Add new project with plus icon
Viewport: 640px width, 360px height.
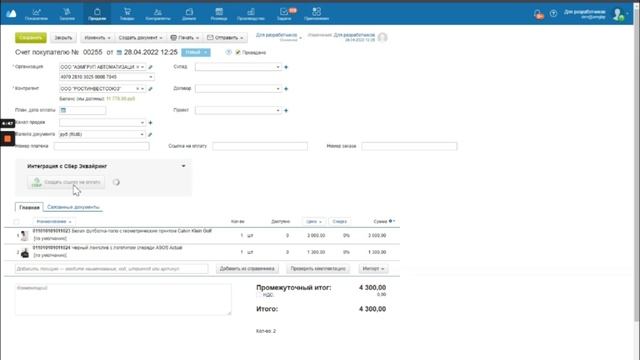(x=286, y=110)
